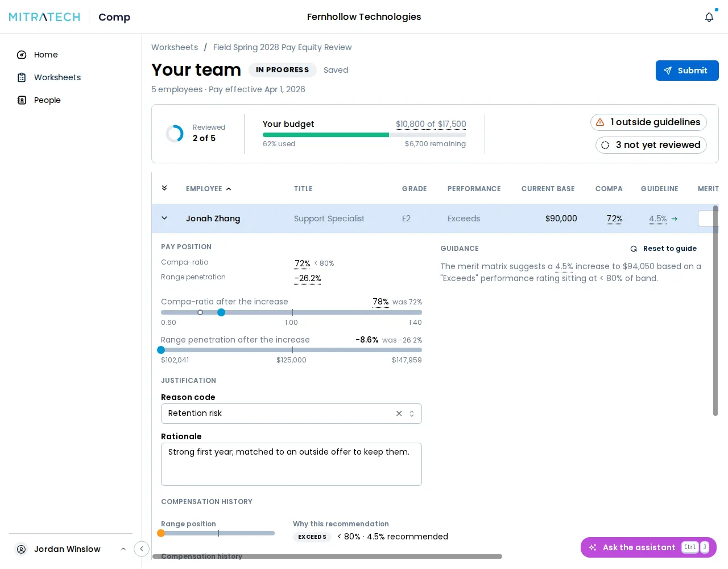Go to Home in the sidebar
This screenshot has width=728, height=569.
71,55
